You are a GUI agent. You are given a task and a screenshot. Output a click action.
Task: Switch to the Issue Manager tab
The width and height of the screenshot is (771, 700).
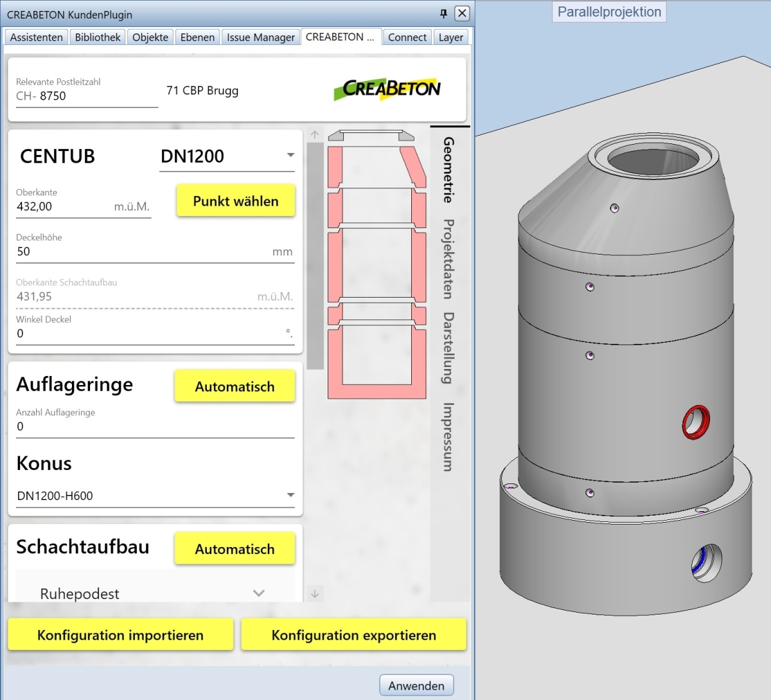pyautogui.click(x=261, y=37)
